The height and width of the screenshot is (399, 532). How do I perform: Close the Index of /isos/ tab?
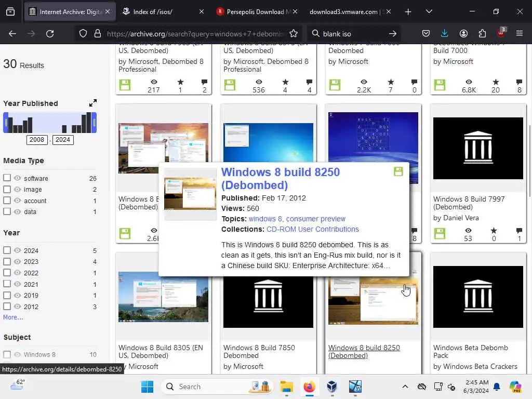click(x=202, y=12)
